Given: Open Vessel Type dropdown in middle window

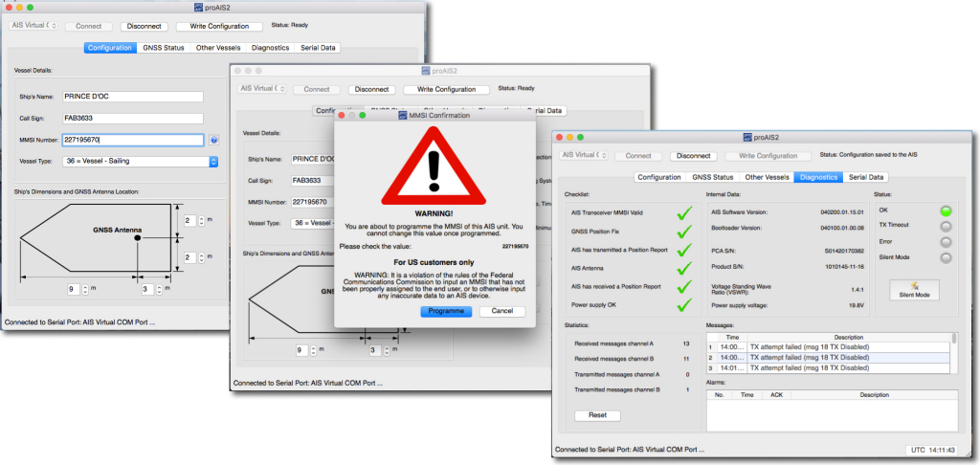Looking at the screenshot, I should 313,223.
